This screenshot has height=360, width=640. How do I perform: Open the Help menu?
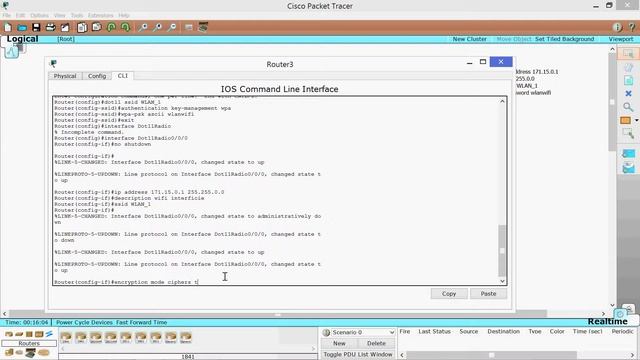124,15
